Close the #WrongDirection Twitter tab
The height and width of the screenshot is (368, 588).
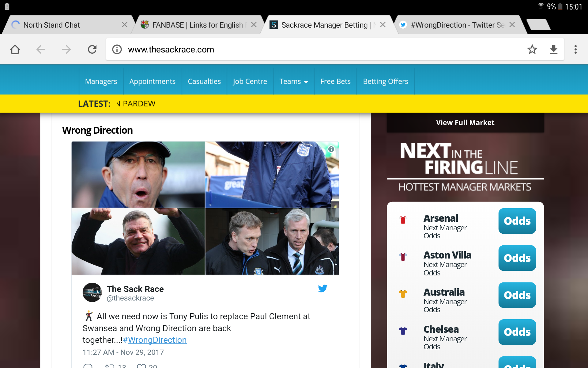click(x=512, y=25)
